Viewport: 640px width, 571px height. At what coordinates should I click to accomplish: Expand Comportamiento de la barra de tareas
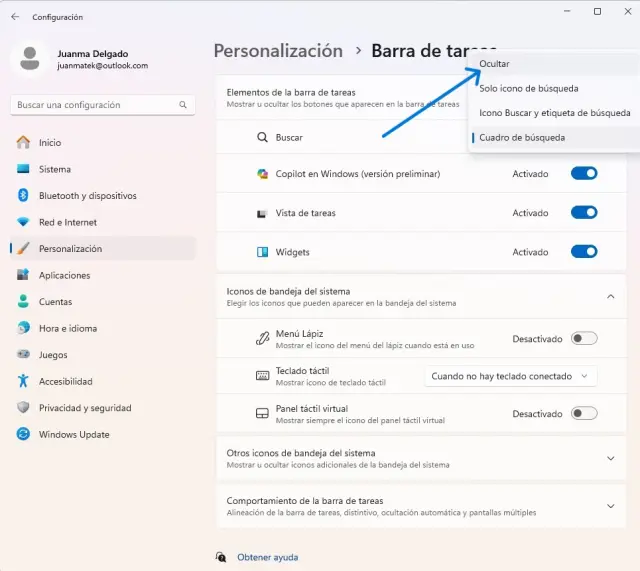pos(611,506)
